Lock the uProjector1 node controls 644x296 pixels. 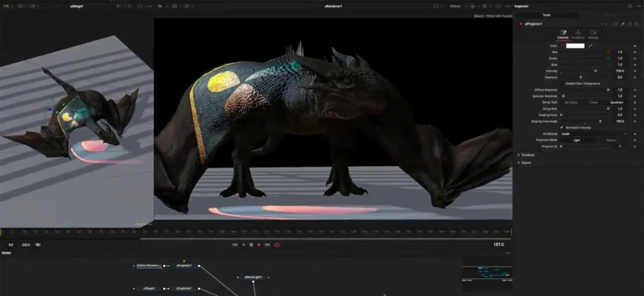[630, 24]
